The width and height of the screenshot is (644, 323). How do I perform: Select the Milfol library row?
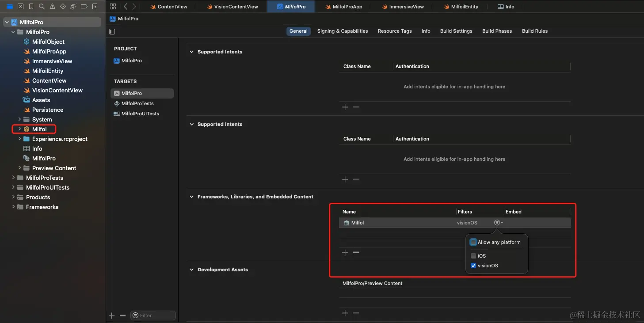click(455, 223)
